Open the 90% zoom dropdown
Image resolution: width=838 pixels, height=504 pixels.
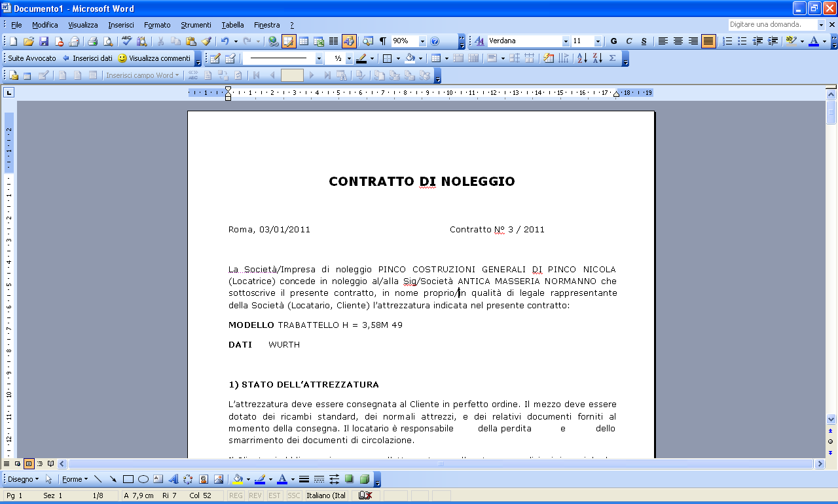click(422, 41)
